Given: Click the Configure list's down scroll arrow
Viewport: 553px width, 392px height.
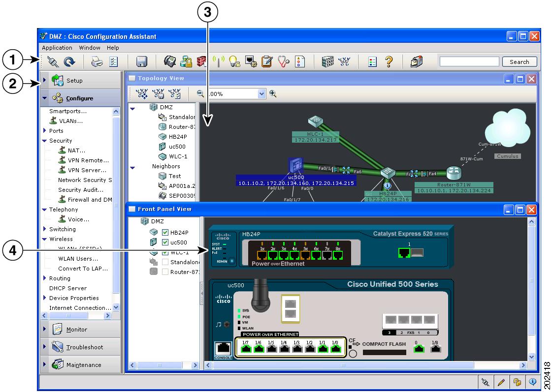Looking at the screenshot, I should [x=116, y=307].
